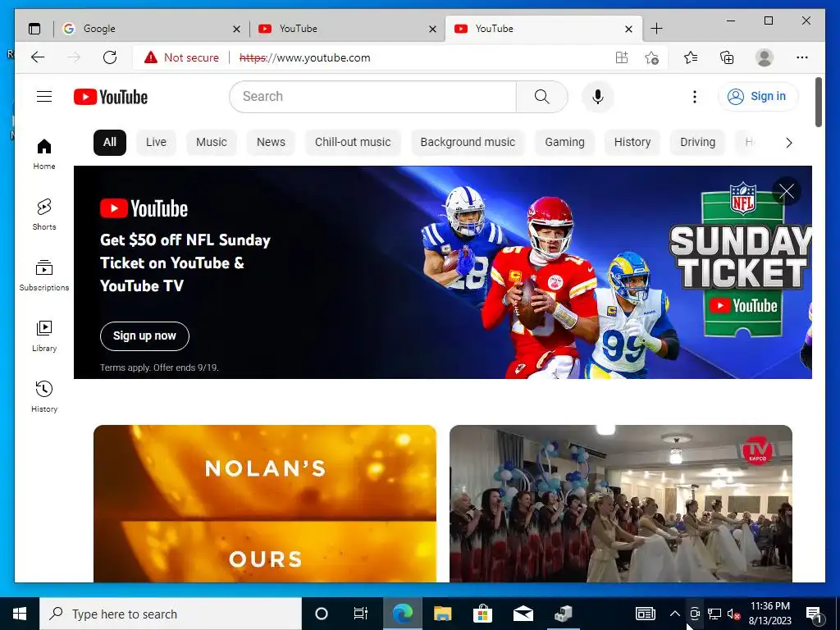Reload the page with refresh button
This screenshot has width=840, height=630.
pyautogui.click(x=110, y=57)
